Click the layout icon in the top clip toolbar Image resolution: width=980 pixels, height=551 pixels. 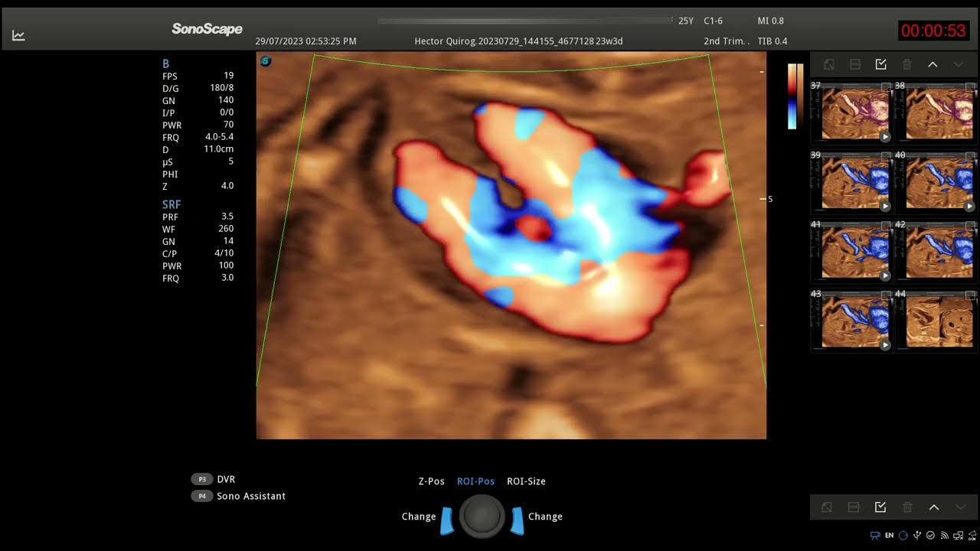click(855, 65)
